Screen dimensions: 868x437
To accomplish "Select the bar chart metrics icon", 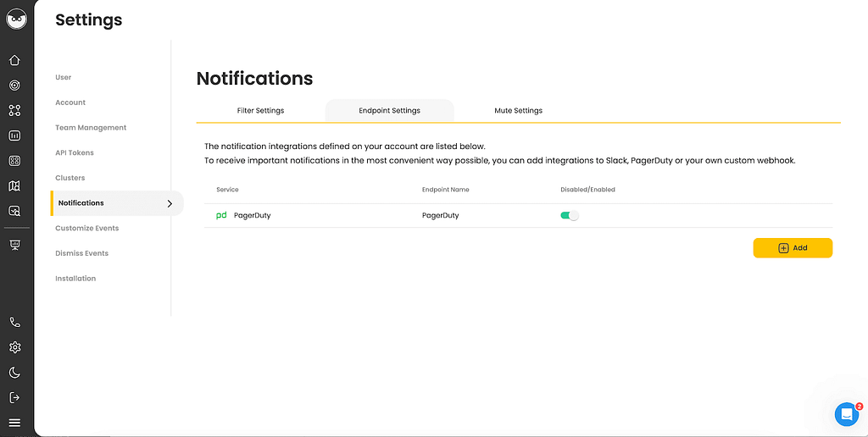I will pyautogui.click(x=15, y=136).
